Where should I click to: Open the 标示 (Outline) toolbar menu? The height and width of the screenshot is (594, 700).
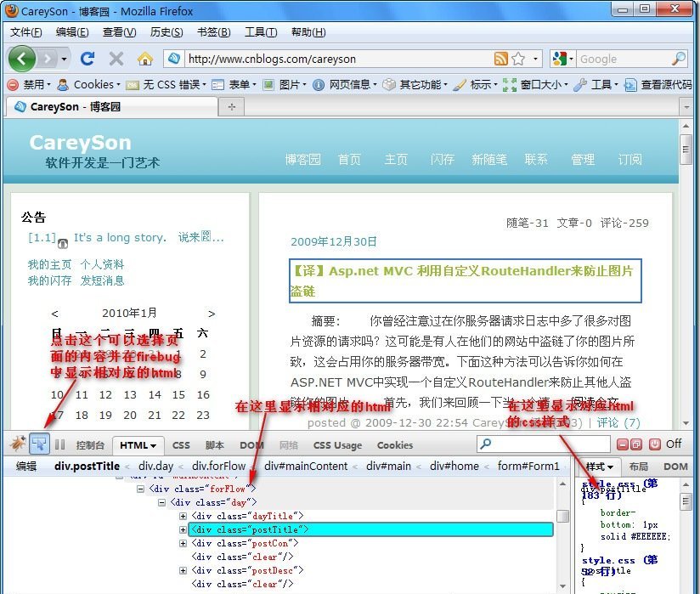475,84
